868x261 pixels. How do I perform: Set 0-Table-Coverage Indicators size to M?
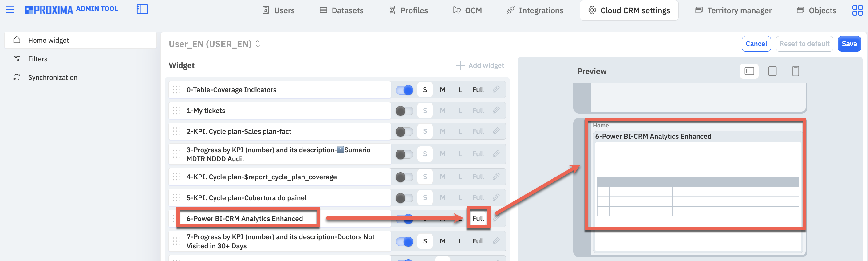442,90
